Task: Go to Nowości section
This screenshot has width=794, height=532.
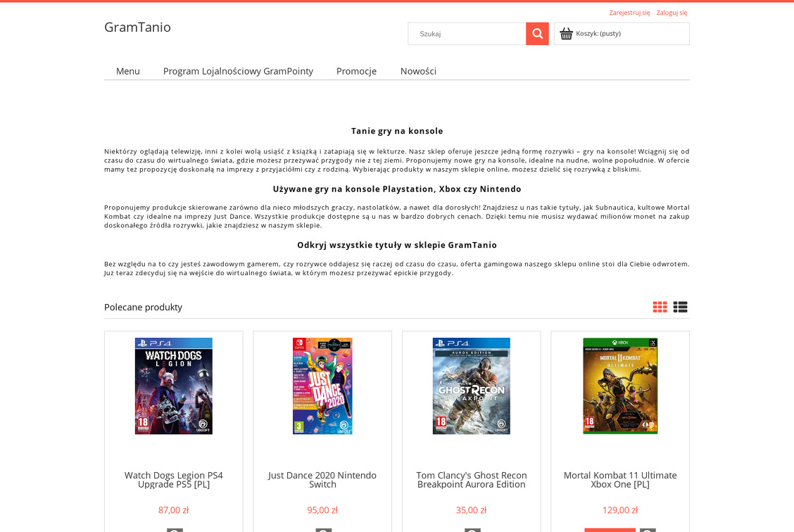Action: (418, 71)
